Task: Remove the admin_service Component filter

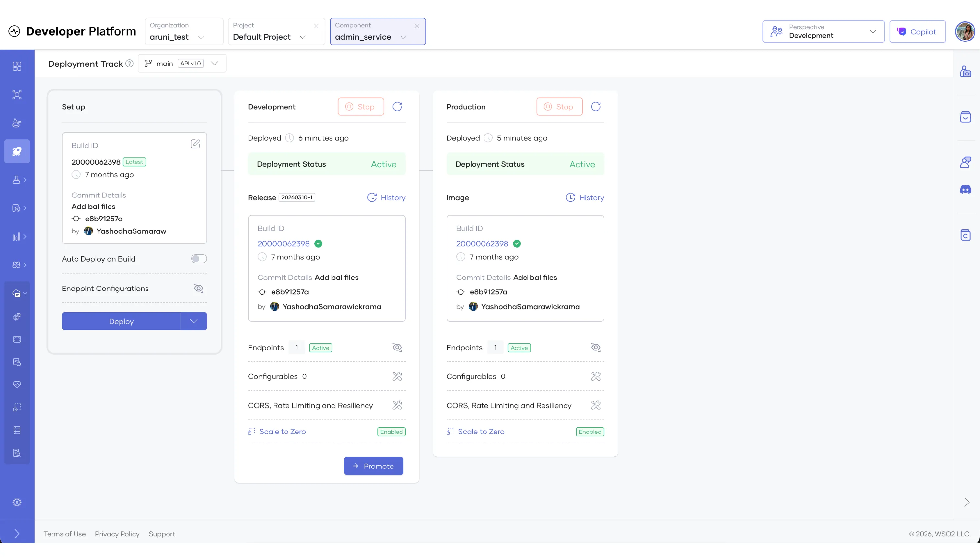Action: (417, 26)
